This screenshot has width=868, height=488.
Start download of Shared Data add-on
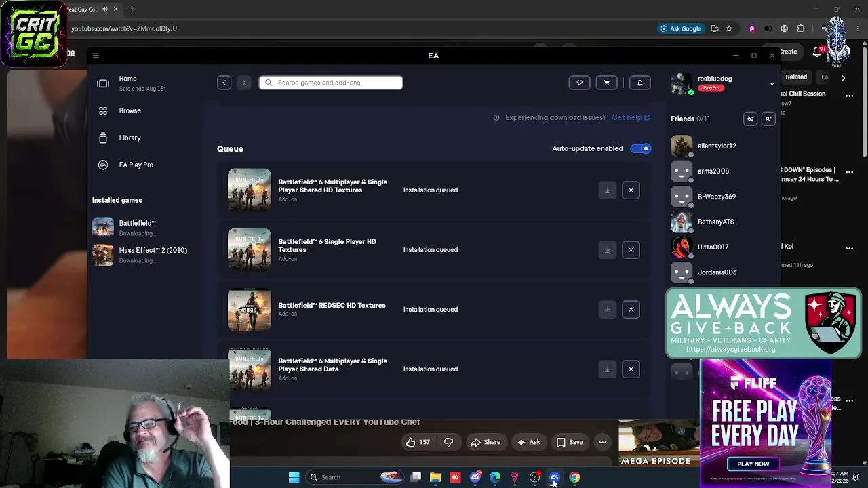tap(608, 369)
